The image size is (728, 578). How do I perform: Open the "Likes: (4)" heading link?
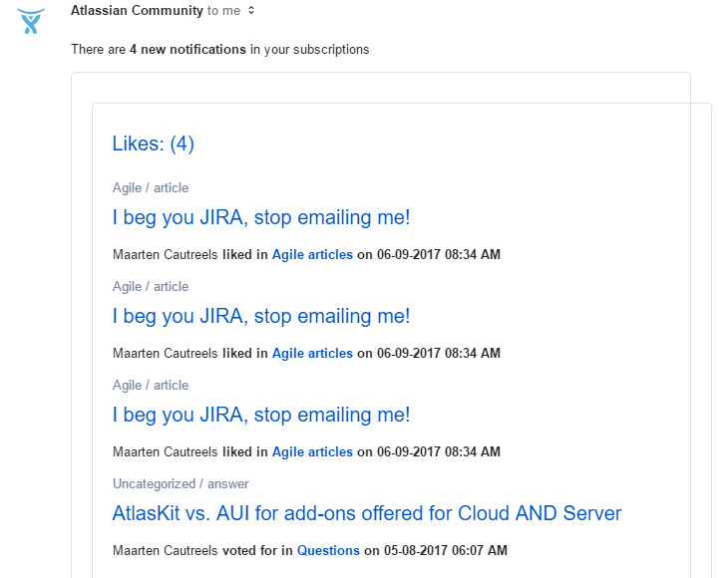[154, 144]
